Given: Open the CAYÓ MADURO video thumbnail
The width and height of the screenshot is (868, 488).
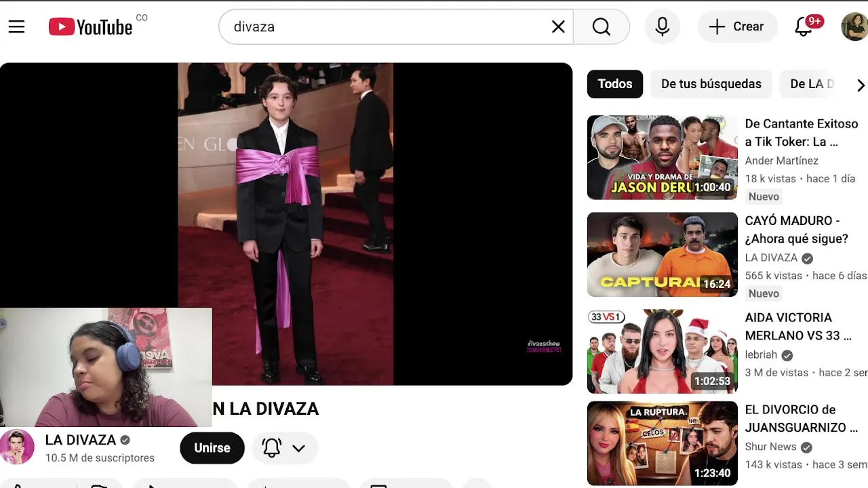Looking at the screenshot, I should (662, 254).
